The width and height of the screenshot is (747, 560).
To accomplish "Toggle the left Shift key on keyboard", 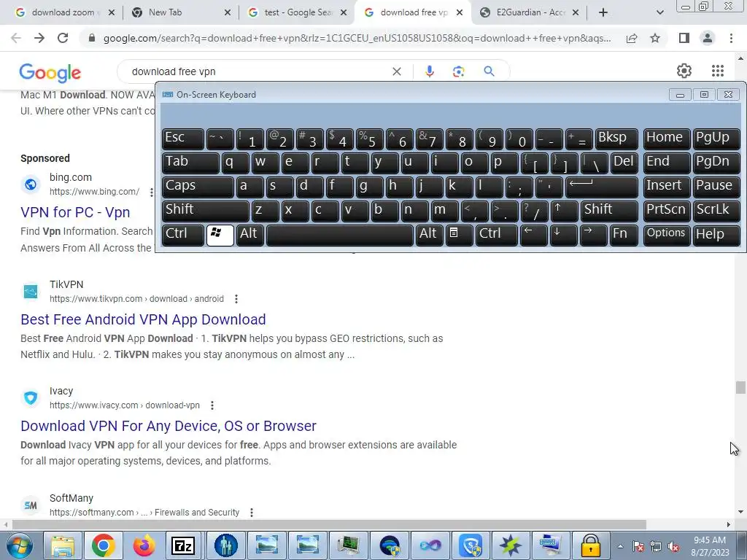I will 205,211.
